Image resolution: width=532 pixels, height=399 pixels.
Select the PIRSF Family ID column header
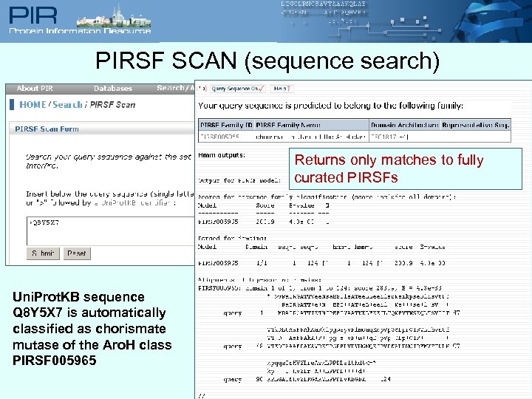tap(226, 125)
